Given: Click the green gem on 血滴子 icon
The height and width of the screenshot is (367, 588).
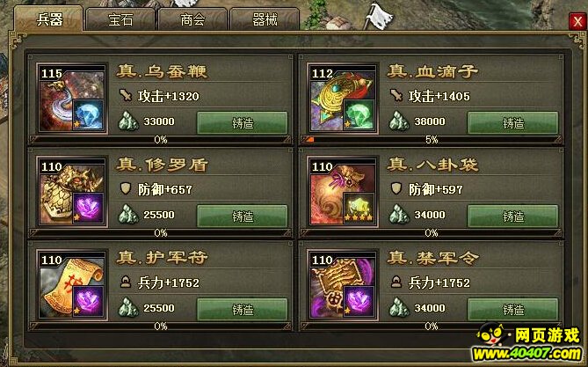Looking at the screenshot, I should coord(359,115).
